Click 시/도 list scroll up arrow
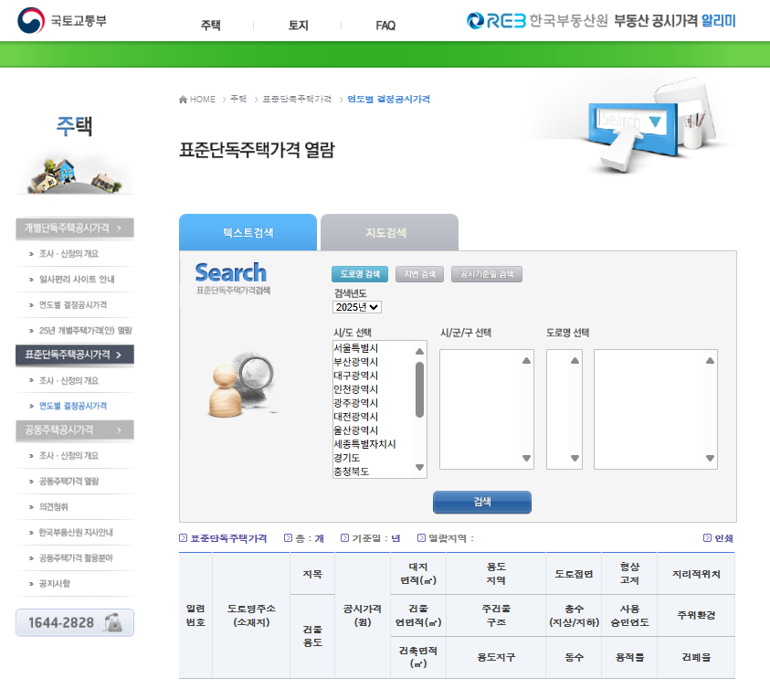 pyautogui.click(x=419, y=351)
